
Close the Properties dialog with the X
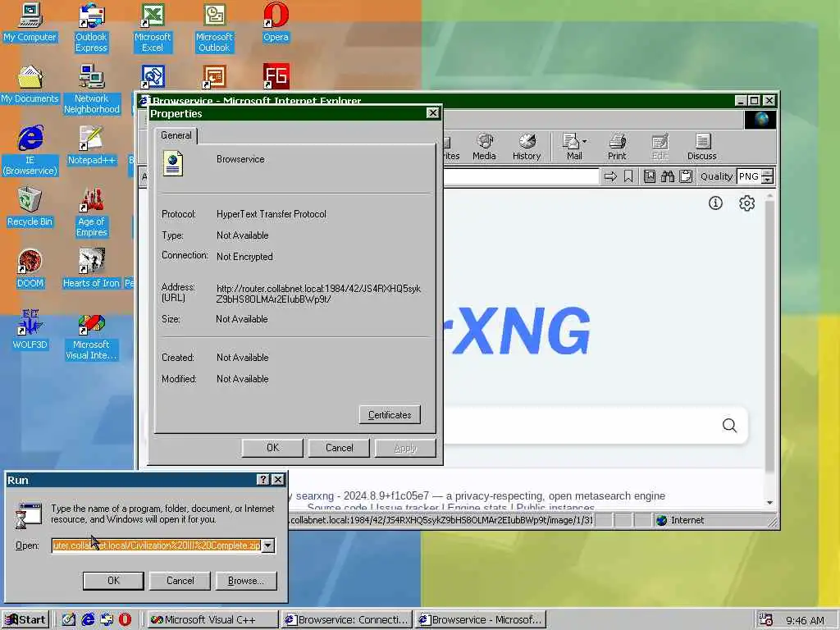[432, 113]
